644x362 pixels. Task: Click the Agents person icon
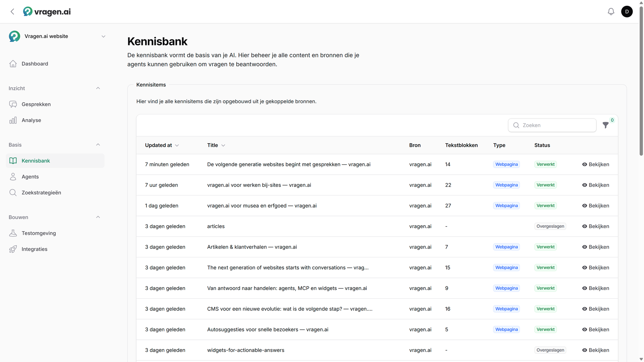click(x=13, y=177)
